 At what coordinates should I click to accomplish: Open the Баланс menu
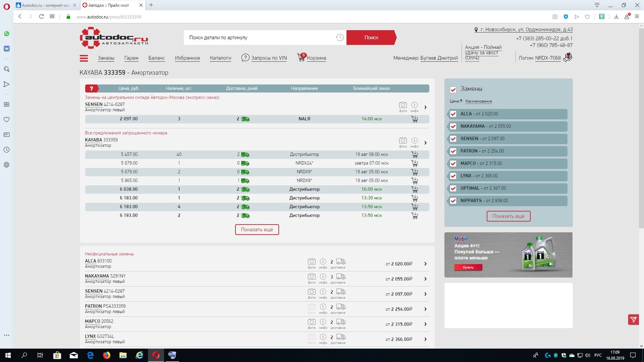click(157, 58)
